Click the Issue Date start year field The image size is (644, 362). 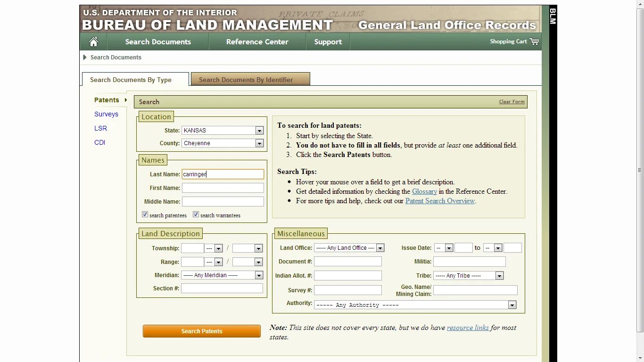(463, 248)
